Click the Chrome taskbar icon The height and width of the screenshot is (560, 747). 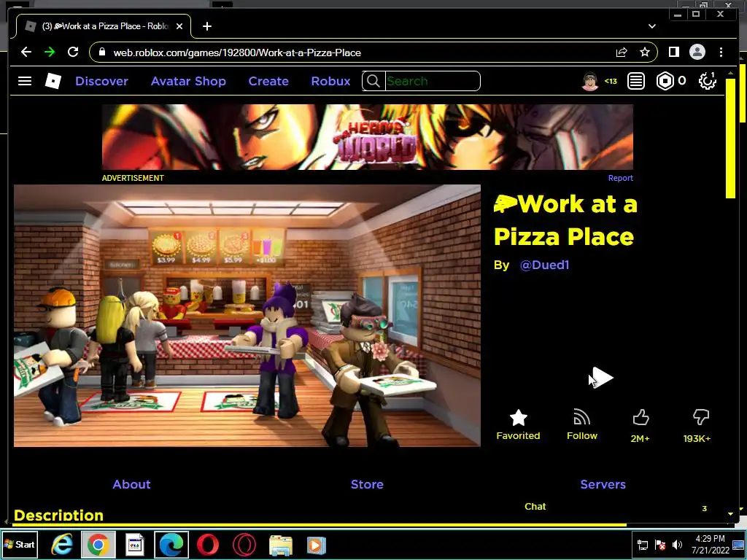click(98, 545)
